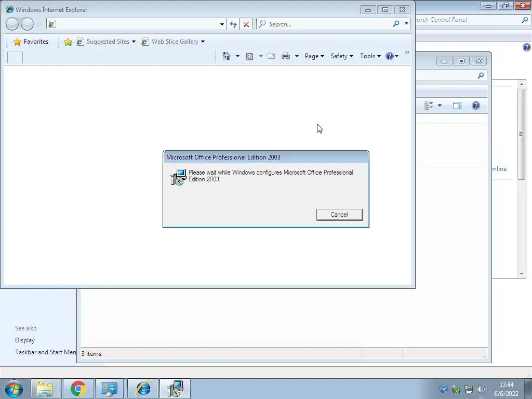
Task: Click the Control Panel search field
Action: [x=468, y=20]
